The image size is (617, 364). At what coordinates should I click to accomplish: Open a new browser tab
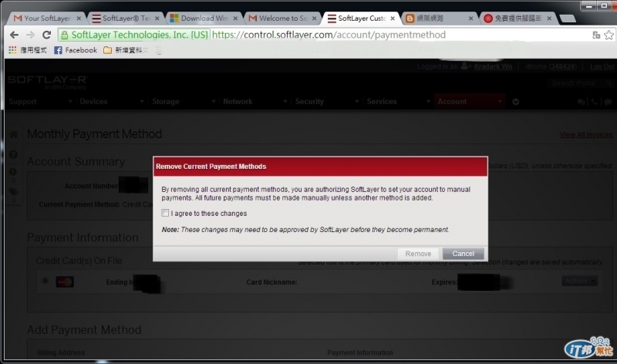coord(568,19)
